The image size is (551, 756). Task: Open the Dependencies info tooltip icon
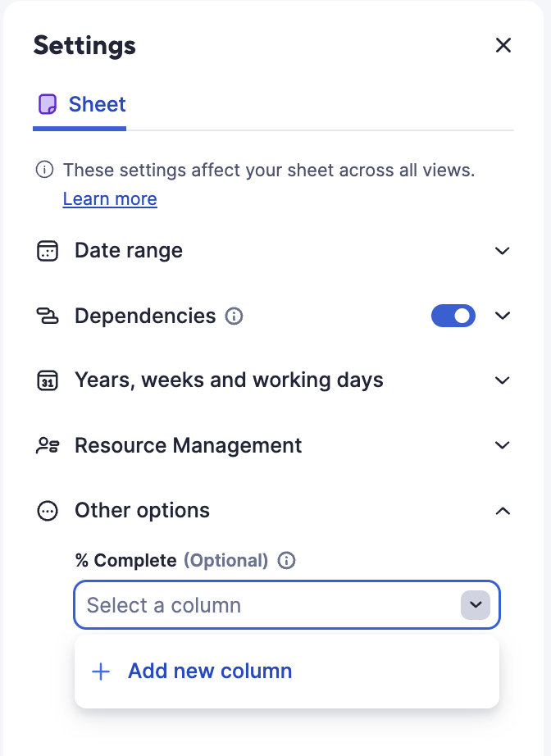pos(235,316)
